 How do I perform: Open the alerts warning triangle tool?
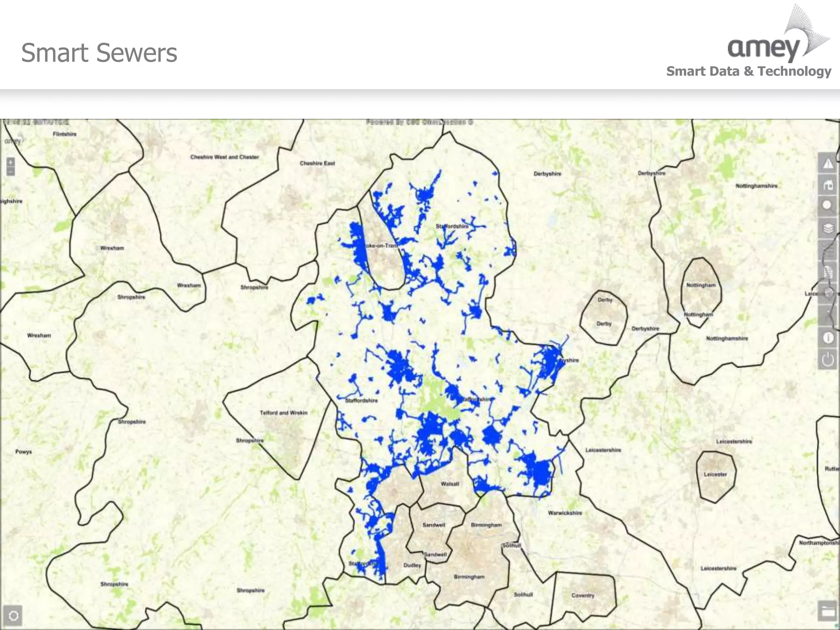[828, 164]
